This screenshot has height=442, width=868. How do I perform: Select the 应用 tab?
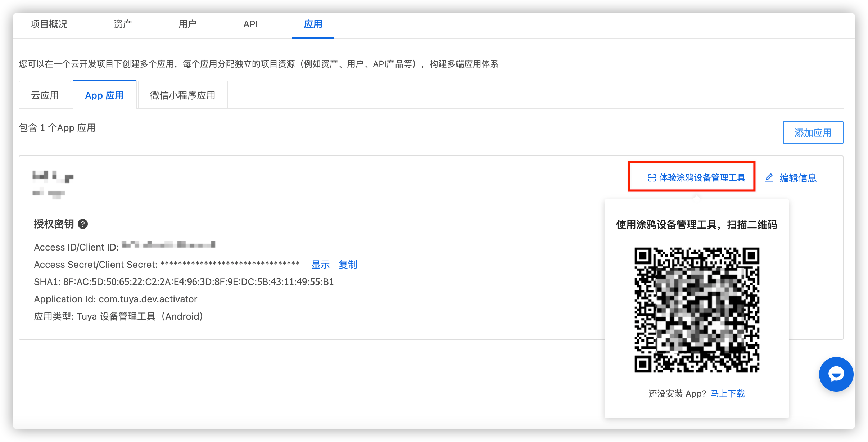313,24
